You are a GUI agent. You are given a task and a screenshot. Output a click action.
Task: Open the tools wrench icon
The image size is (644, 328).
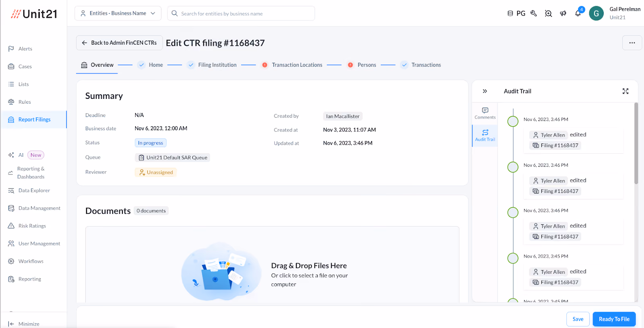coord(534,13)
